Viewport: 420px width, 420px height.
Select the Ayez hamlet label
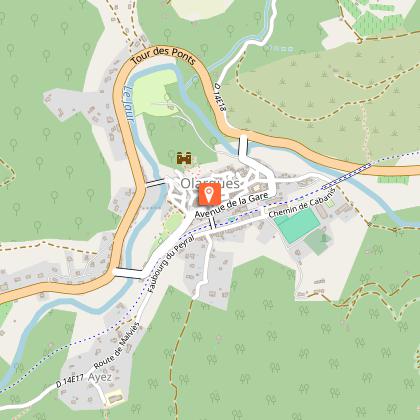pos(100,378)
